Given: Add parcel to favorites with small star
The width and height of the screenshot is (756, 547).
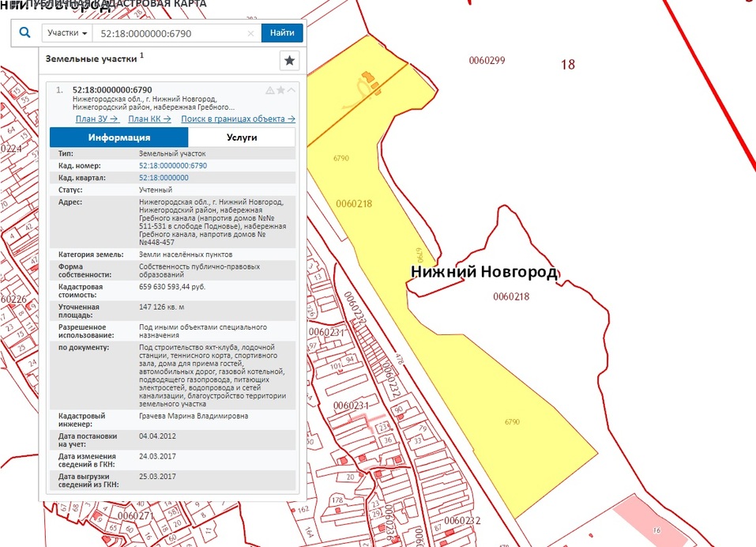Looking at the screenshot, I should (280, 90).
